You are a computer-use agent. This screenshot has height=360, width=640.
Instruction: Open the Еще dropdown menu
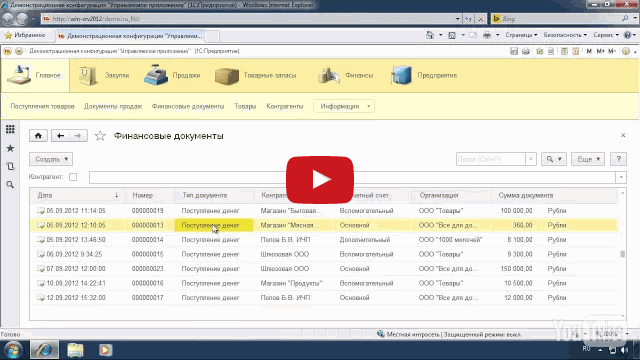pos(588,159)
